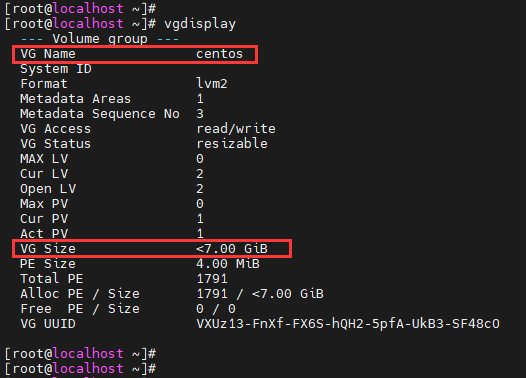Select the resizable status value
526x378 pixels.
[x=232, y=144]
